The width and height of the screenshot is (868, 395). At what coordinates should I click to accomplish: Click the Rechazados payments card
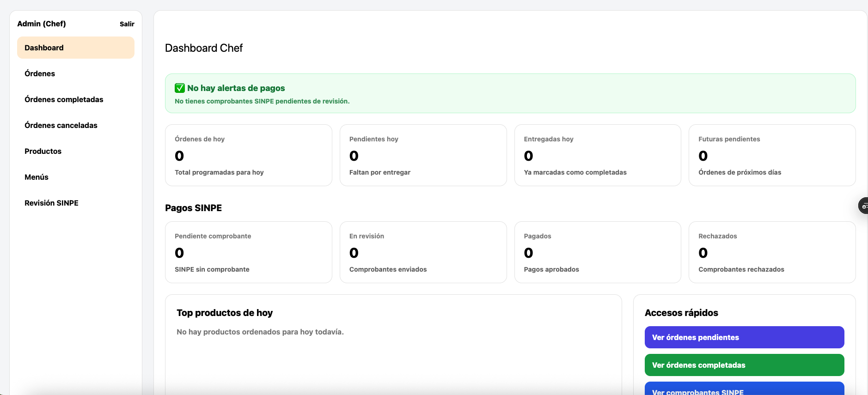772,252
